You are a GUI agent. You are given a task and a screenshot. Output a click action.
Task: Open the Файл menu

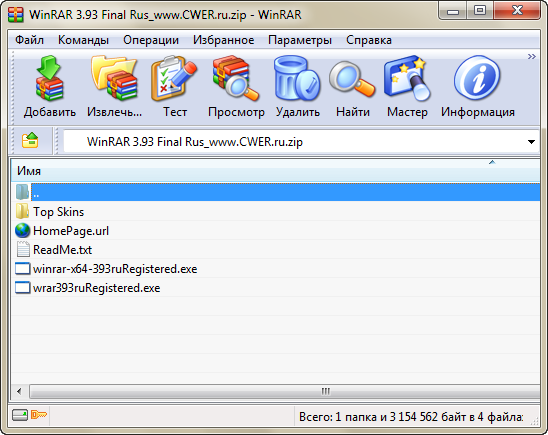(29, 40)
